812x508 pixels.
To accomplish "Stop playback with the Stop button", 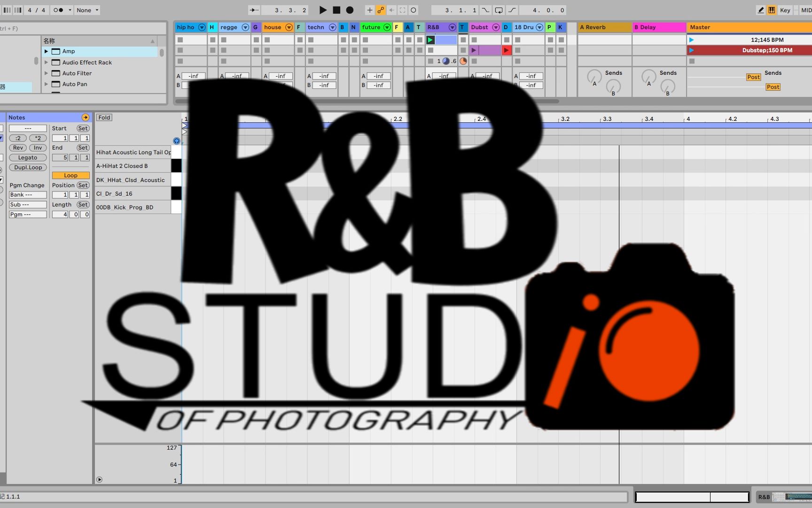I will pyautogui.click(x=336, y=10).
